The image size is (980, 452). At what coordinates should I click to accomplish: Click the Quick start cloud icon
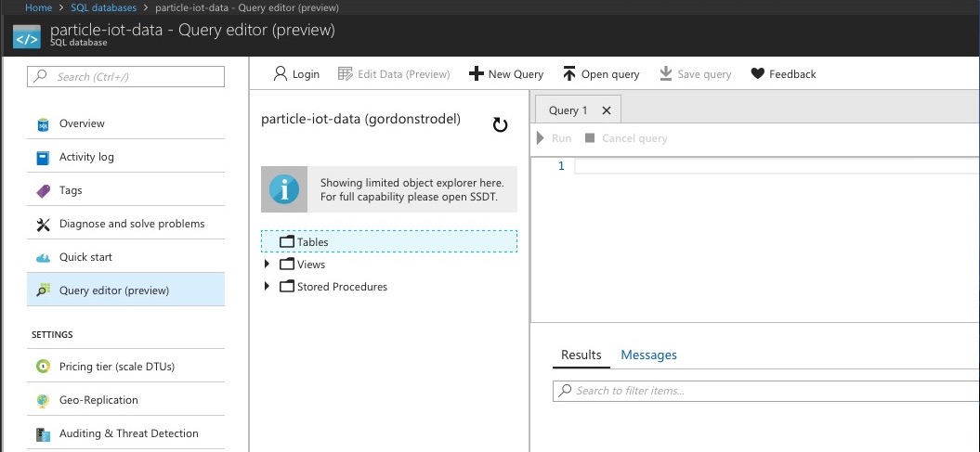(43, 257)
